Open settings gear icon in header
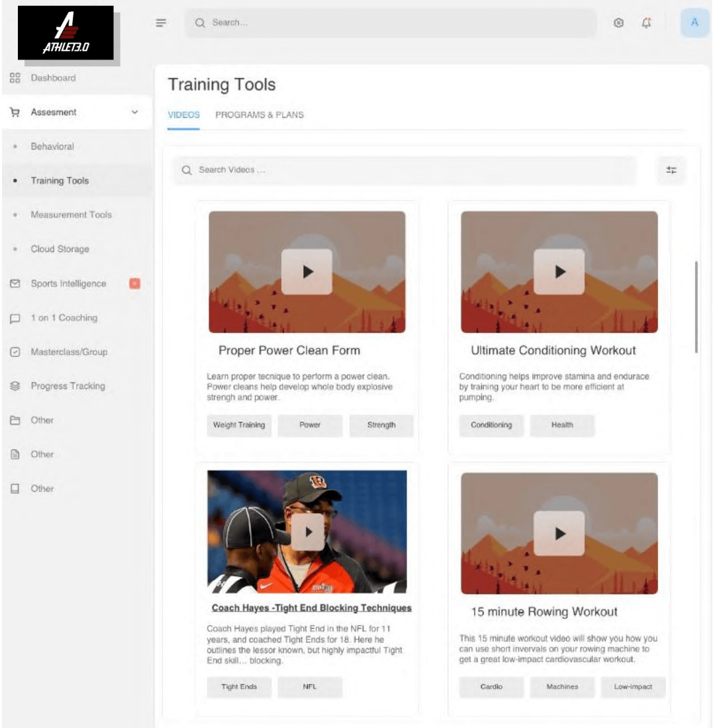 (x=618, y=23)
